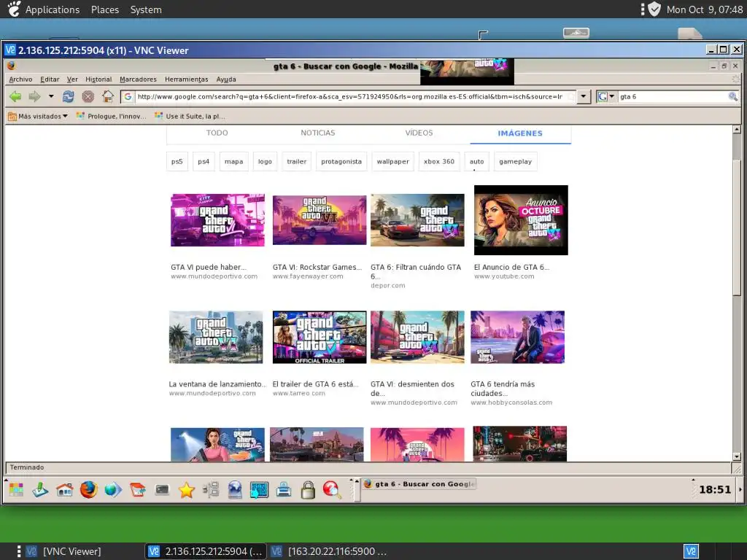Click the house home-folder icon in remote panel
Screen dimensions: 747x560
pos(64,489)
